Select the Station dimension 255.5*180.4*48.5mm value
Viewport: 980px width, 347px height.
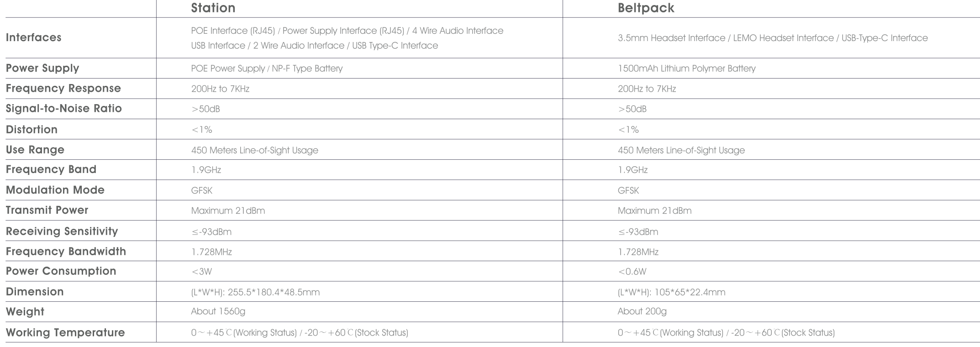pyautogui.click(x=255, y=292)
